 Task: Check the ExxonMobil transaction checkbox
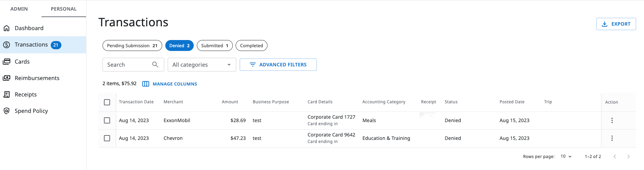[107, 120]
